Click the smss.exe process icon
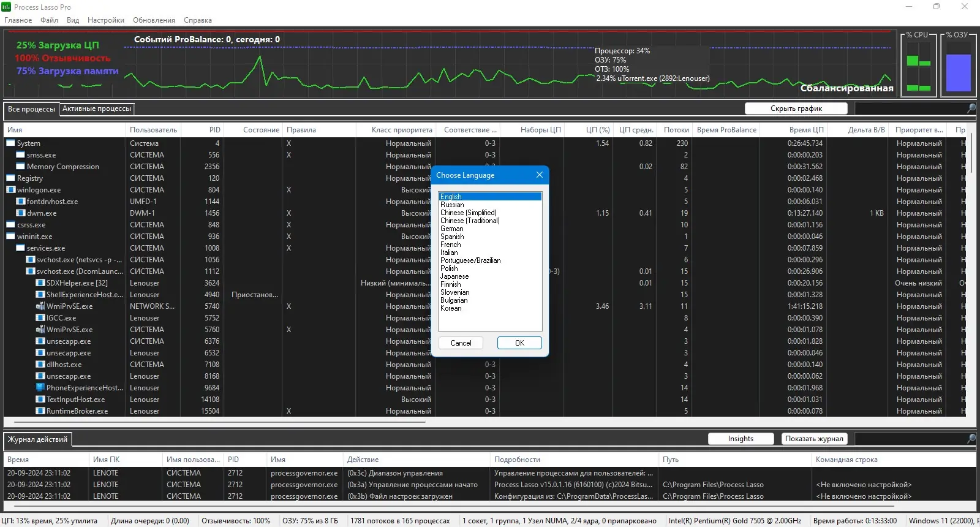This screenshot has width=980, height=527. [20, 155]
